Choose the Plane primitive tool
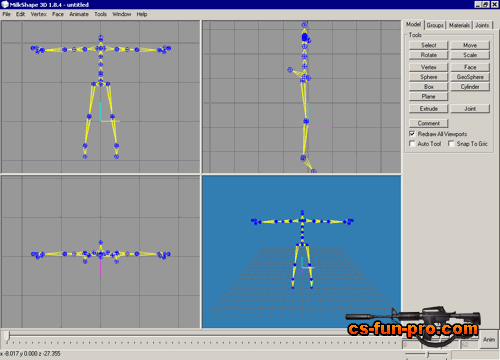Image resolution: width=500 pixels, height=360 pixels. pyautogui.click(x=428, y=96)
